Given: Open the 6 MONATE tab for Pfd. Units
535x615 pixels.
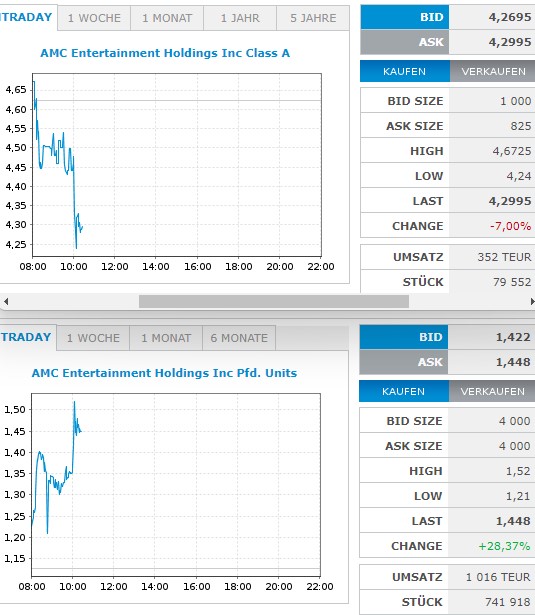Looking at the screenshot, I should (239, 338).
